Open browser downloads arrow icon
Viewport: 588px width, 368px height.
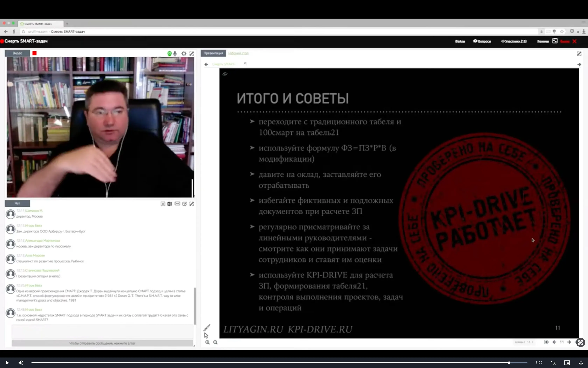(584, 31)
